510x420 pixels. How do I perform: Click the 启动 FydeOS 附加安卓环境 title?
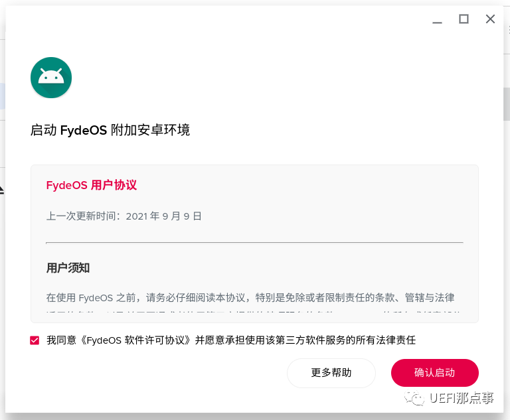coord(110,130)
